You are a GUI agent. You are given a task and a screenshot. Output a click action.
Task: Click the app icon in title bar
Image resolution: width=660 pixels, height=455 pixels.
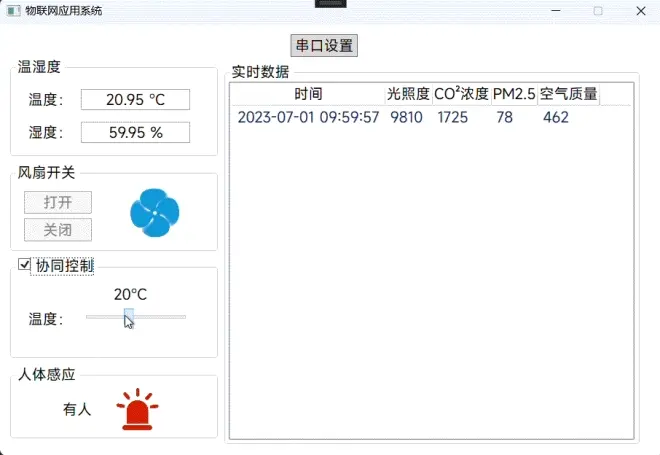click(13, 10)
